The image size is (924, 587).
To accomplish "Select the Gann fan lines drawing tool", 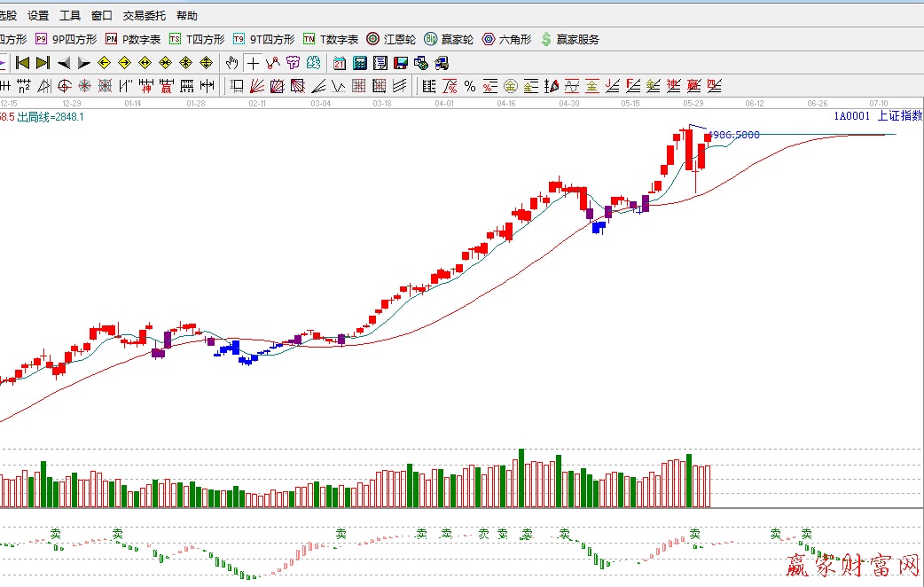I will click(x=256, y=86).
